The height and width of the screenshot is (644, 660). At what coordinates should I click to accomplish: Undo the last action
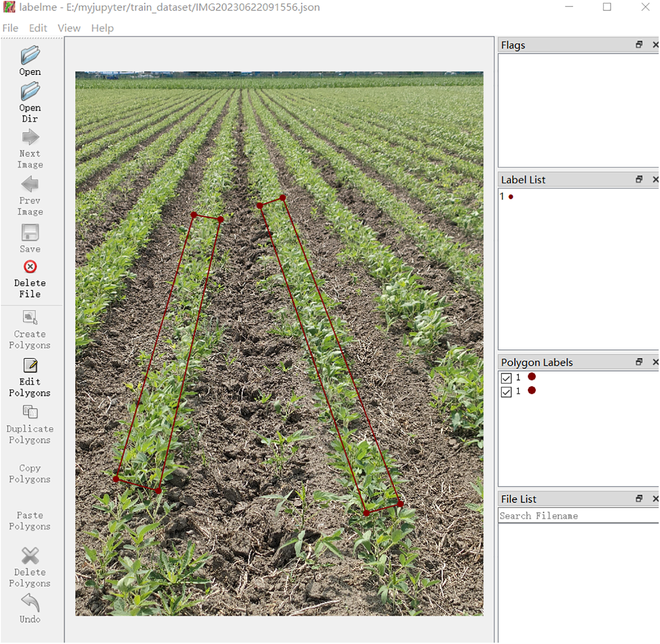(x=30, y=603)
